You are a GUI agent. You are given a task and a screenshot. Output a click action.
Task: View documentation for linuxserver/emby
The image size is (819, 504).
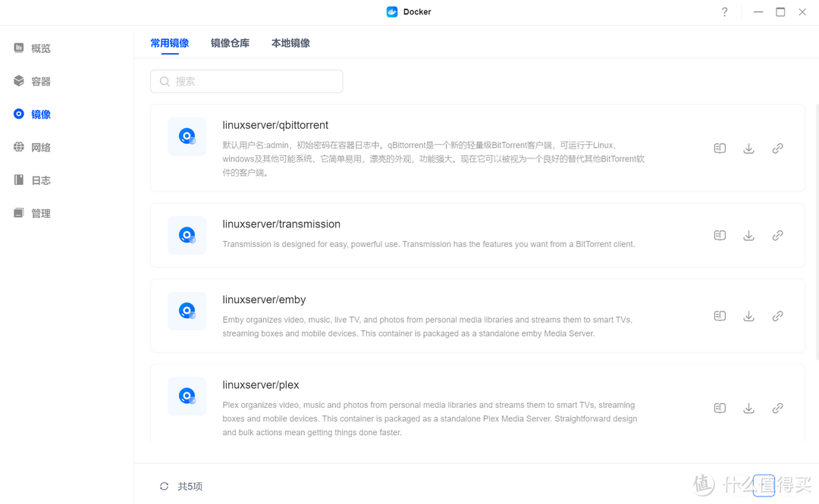[x=719, y=315]
